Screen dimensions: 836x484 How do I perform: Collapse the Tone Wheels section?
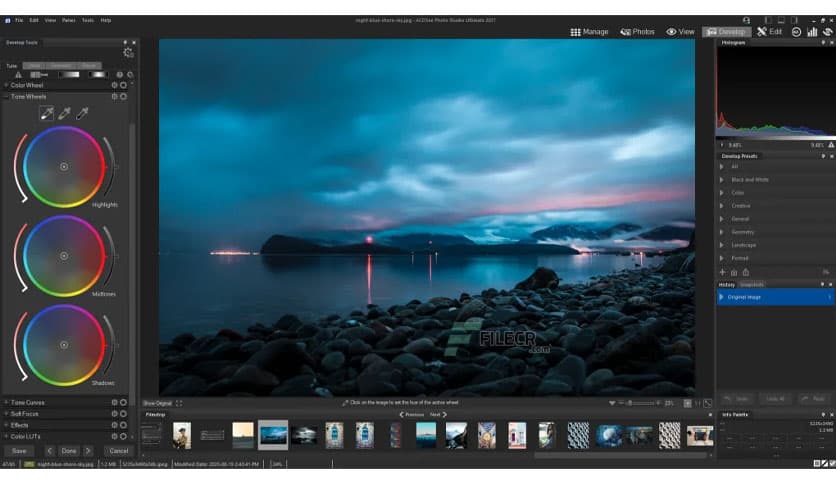6,96
